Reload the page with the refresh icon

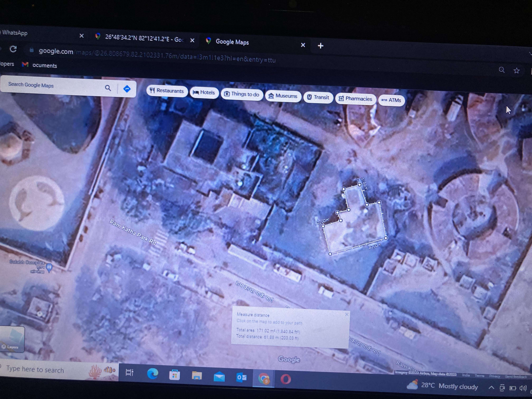click(x=13, y=49)
